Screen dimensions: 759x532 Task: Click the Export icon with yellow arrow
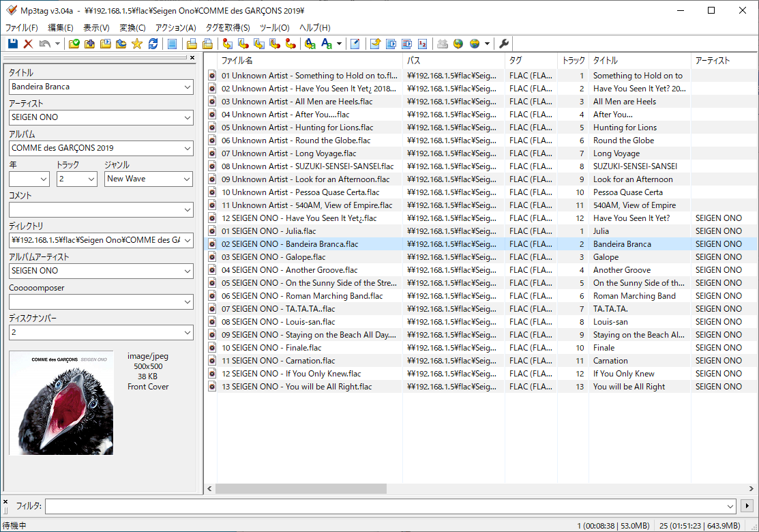click(x=375, y=44)
